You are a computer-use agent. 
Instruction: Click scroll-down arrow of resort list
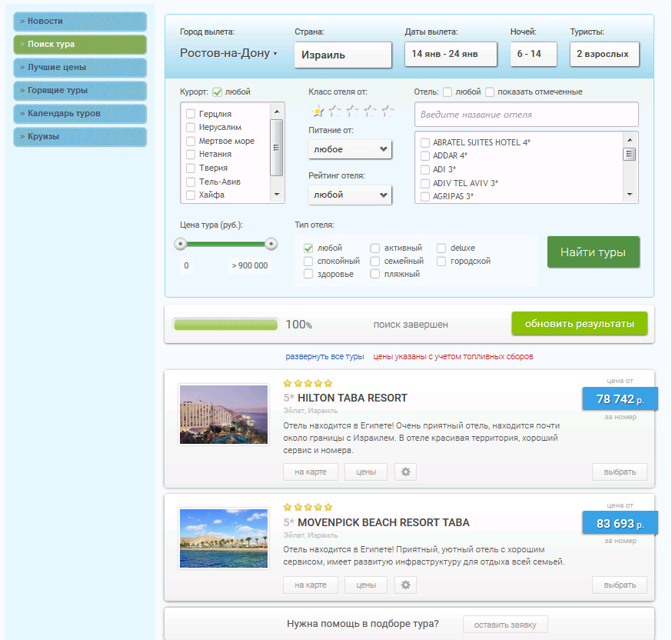[277, 195]
